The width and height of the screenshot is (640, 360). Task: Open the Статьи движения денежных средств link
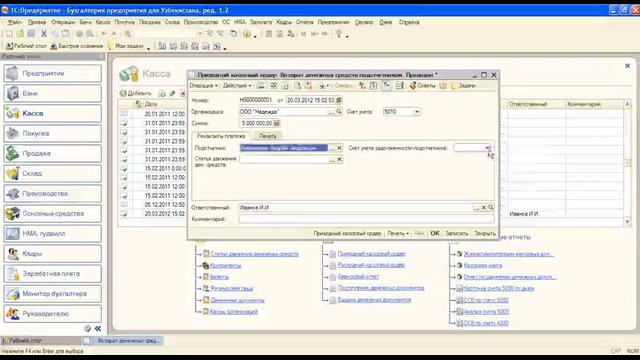point(254,254)
